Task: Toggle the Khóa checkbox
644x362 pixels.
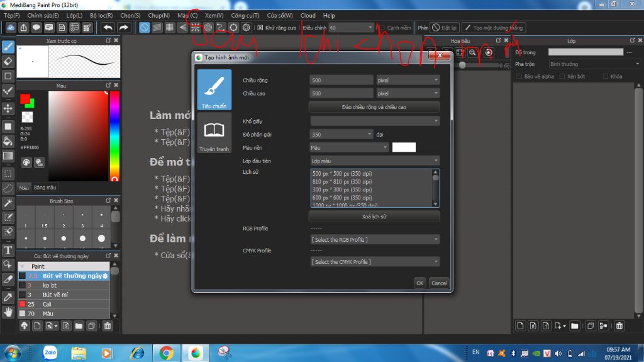Action: point(606,77)
